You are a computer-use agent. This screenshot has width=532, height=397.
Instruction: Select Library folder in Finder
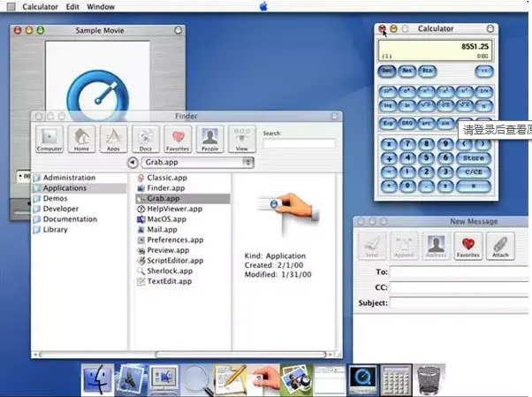[x=80, y=230]
